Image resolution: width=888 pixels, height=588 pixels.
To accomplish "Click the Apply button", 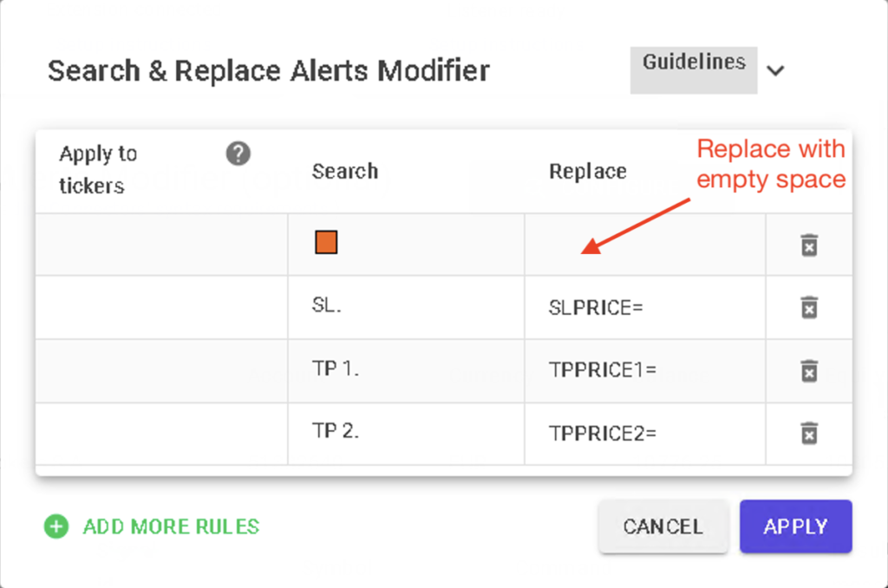I will pyautogui.click(x=795, y=526).
